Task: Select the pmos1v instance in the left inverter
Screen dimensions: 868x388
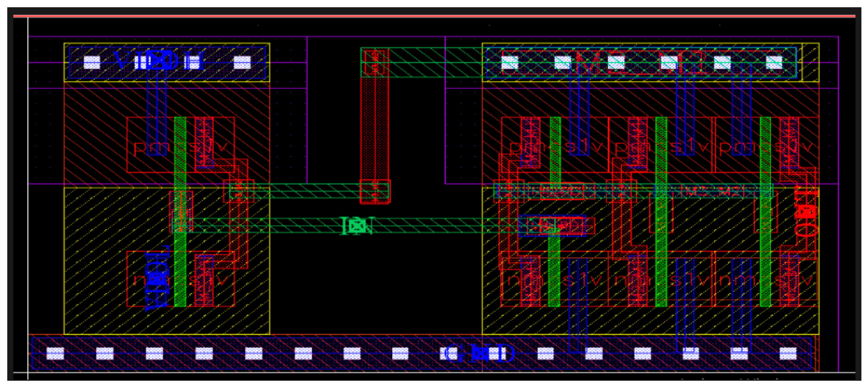Action: pos(180,145)
